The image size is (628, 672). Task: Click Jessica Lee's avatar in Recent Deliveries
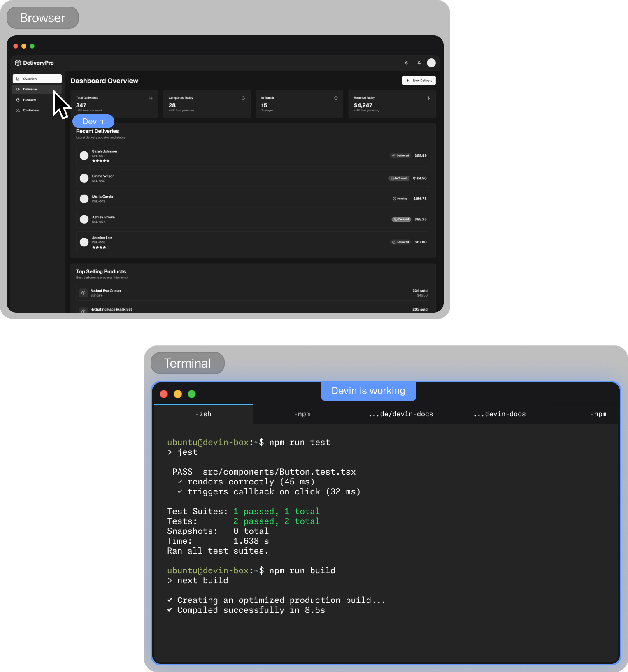point(84,242)
